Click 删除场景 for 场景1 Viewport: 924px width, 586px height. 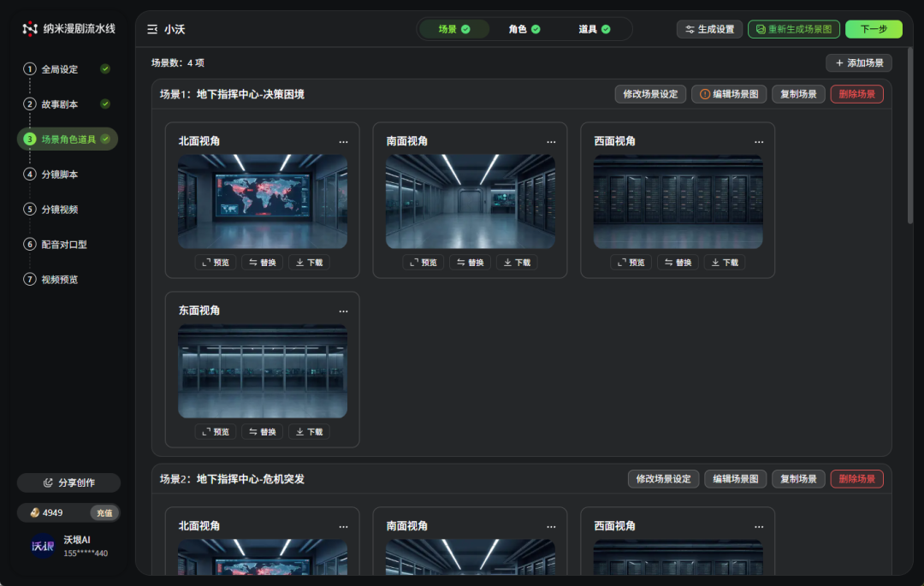pos(856,94)
